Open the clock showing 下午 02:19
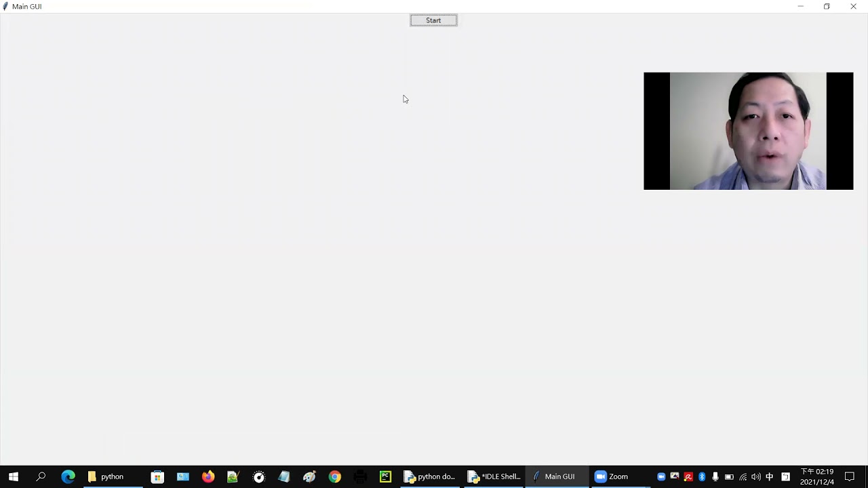The height and width of the screenshot is (488, 868). (817, 476)
